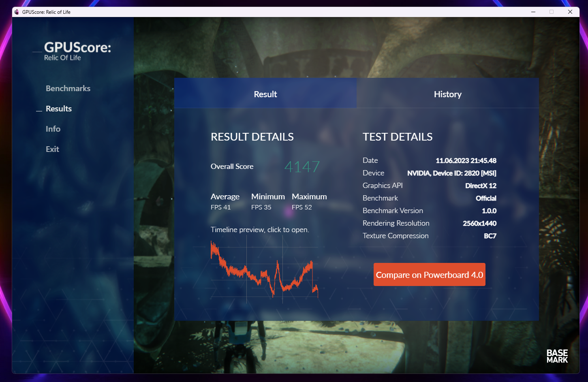The image size is (588, 382).
Task: Click the RESULT DETAILS heading
Action: (252, 137)
